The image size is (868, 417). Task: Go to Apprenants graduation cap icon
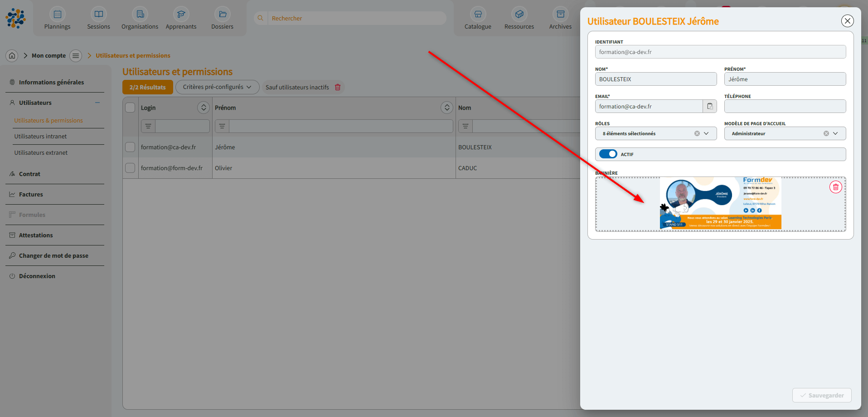pyautogui.click(x=181, y=15)
